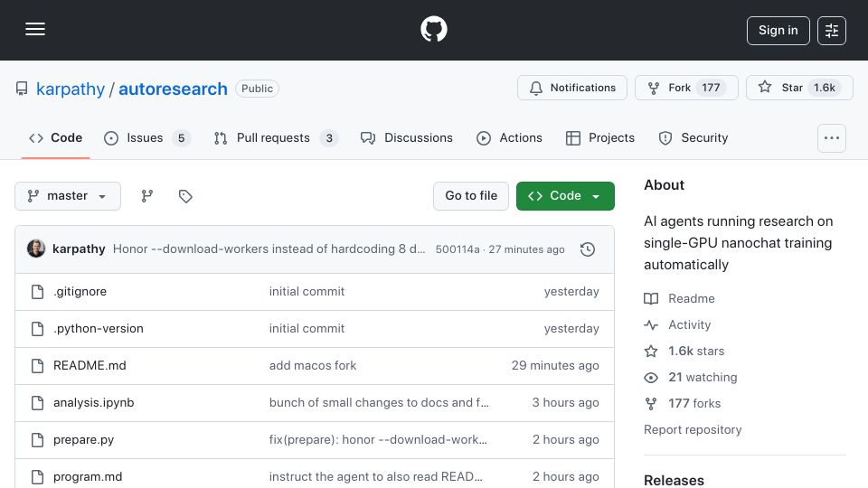Screen dimensions: 868x488
Task: Expand the green Code dropdown button
Action: pos(565,196)
